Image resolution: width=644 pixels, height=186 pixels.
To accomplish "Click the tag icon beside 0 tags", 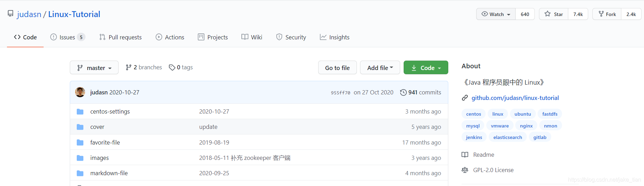I will point(172,68).
